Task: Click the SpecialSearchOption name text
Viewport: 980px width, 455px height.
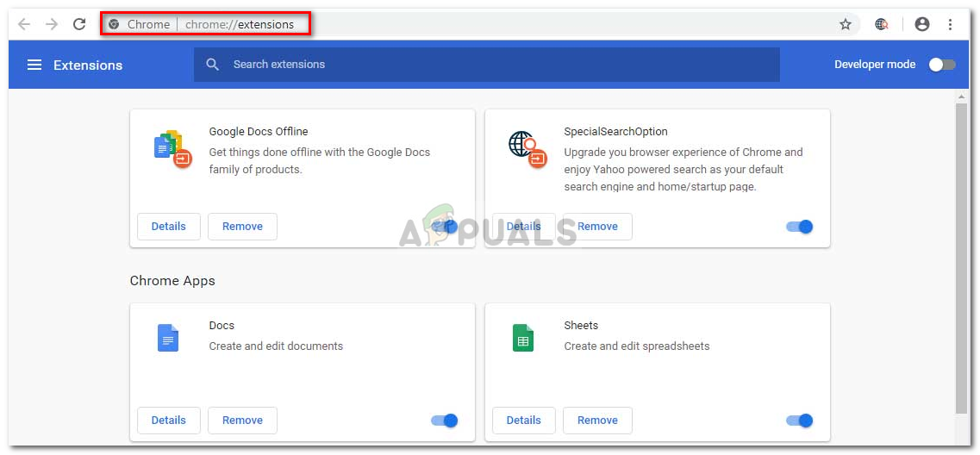Action: click(x=615, y=131)
